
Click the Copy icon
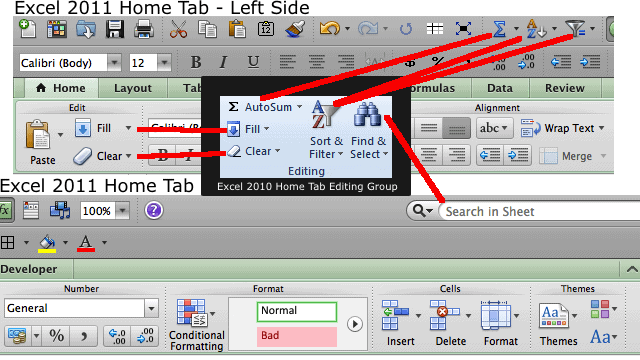(207, 29)
